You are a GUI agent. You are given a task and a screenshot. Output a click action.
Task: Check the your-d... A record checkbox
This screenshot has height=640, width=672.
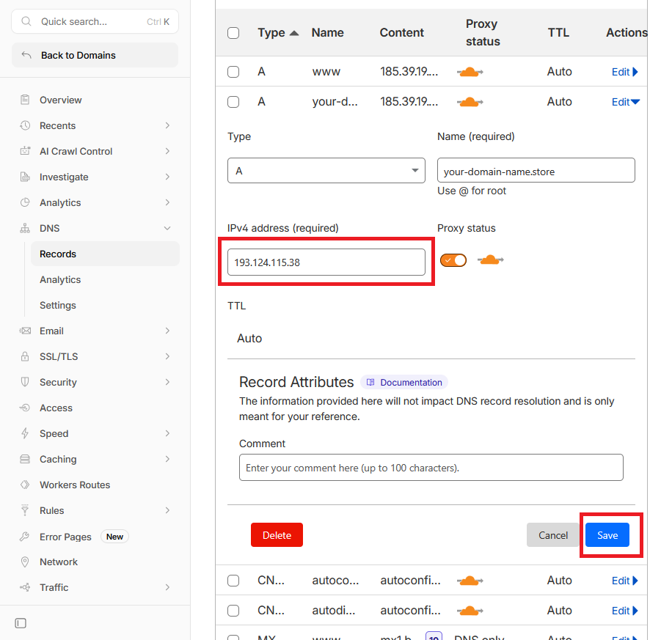coord(233,102)
